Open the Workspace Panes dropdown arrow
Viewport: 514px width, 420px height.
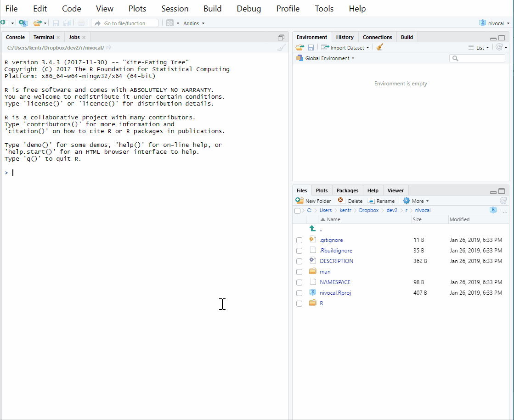coord(178,23)
